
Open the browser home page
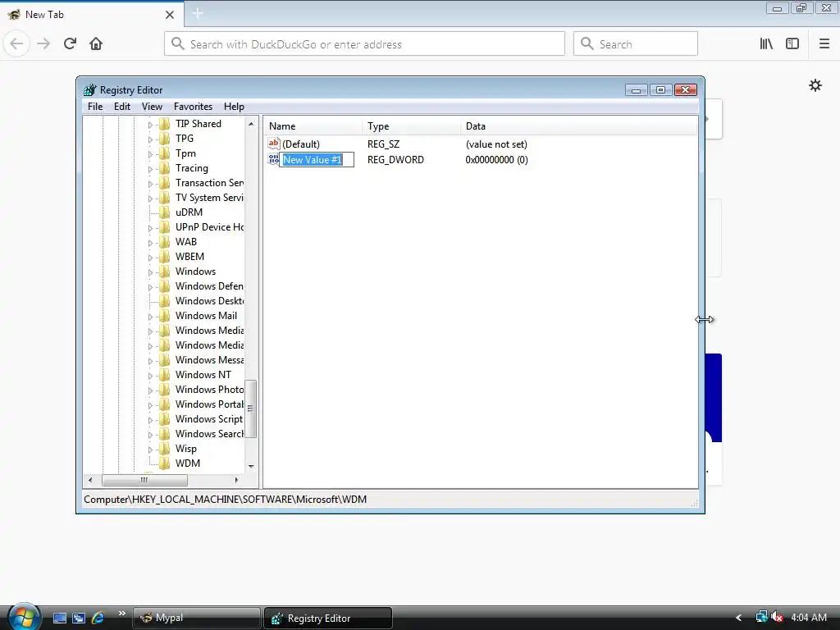pos(96,44)
